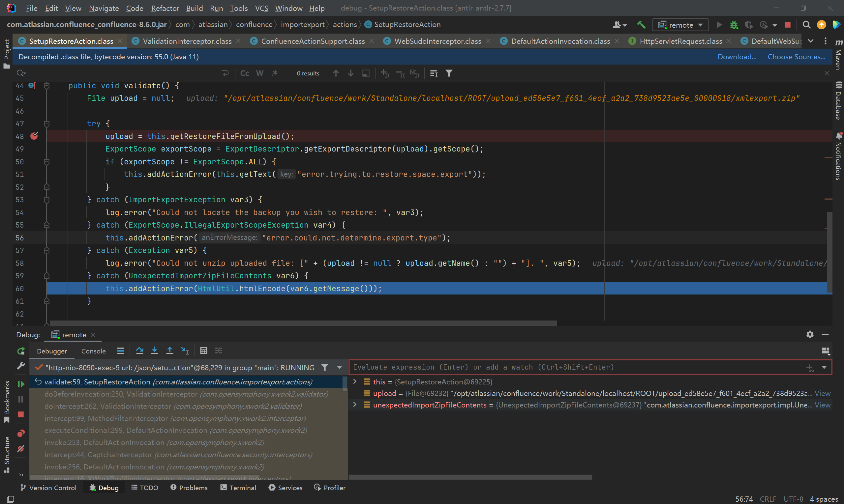
Task: Open the Console tab in Debug panel
Action: pos(94,351)
